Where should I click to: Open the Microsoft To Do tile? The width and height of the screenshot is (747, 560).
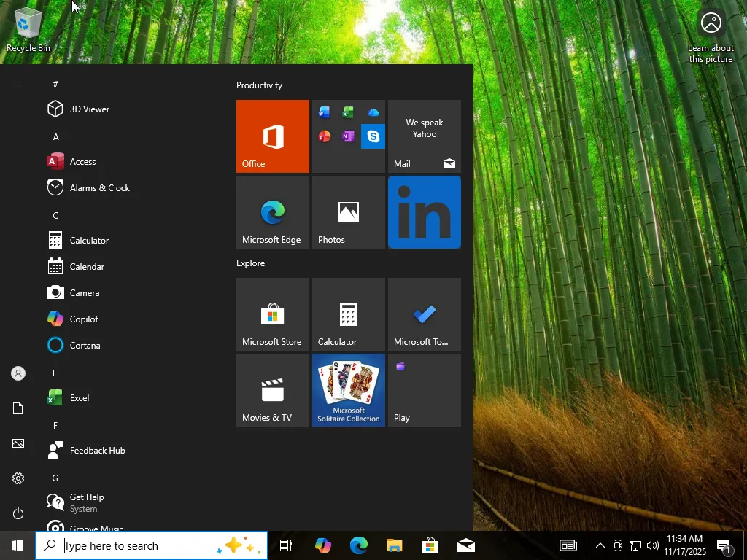(424, 314)
